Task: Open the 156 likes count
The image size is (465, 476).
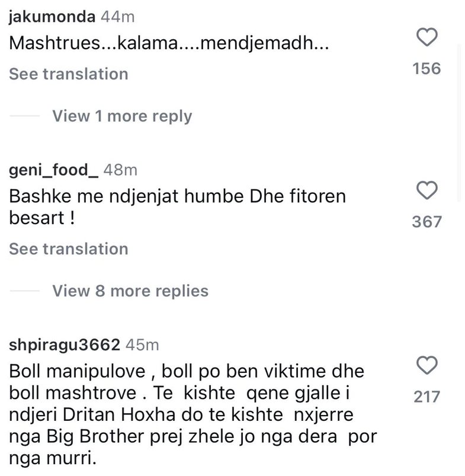Action: tap(427, 68)
